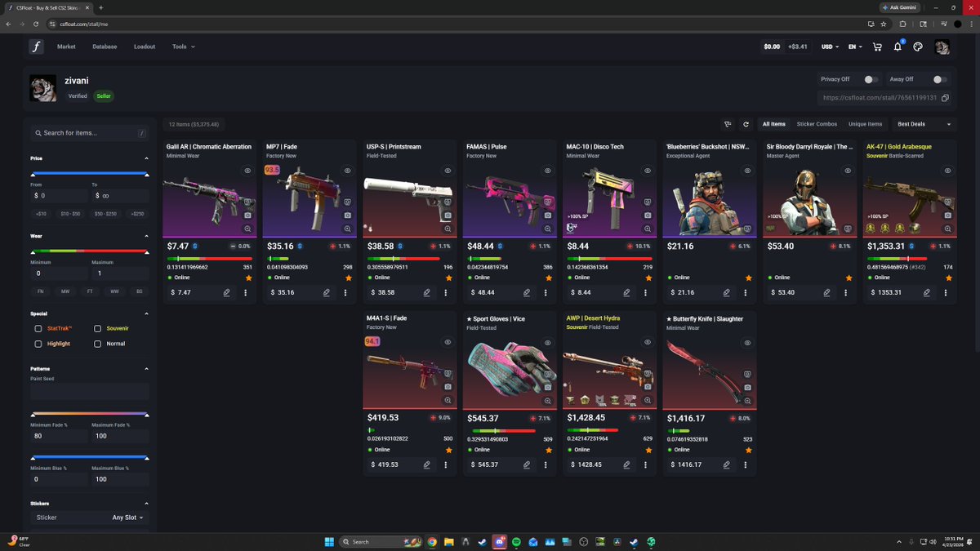Screen dimensions: 980x551
Task: Edit price on AK-47 Gold Arabesque
Action: (927, 292)
